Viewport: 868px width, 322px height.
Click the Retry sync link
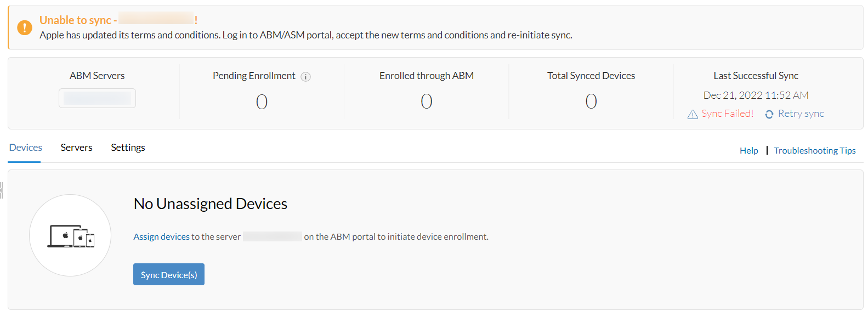point(801,114)
